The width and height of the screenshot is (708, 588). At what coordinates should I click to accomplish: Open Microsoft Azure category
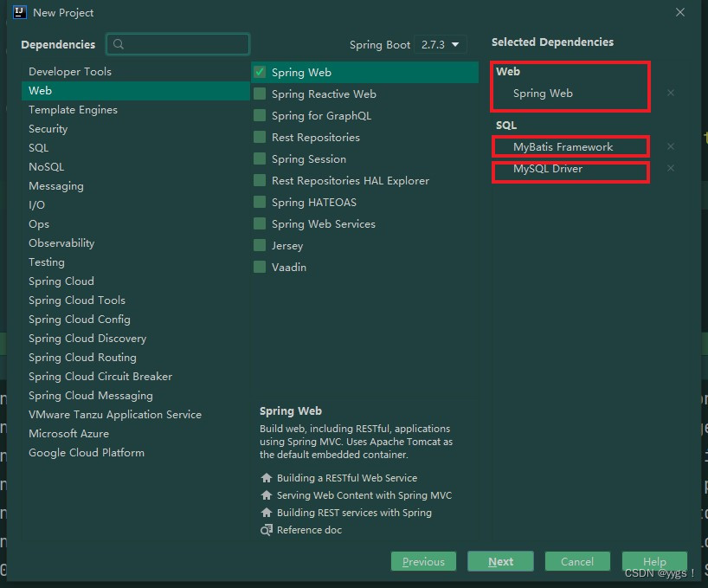click(136, 434)
